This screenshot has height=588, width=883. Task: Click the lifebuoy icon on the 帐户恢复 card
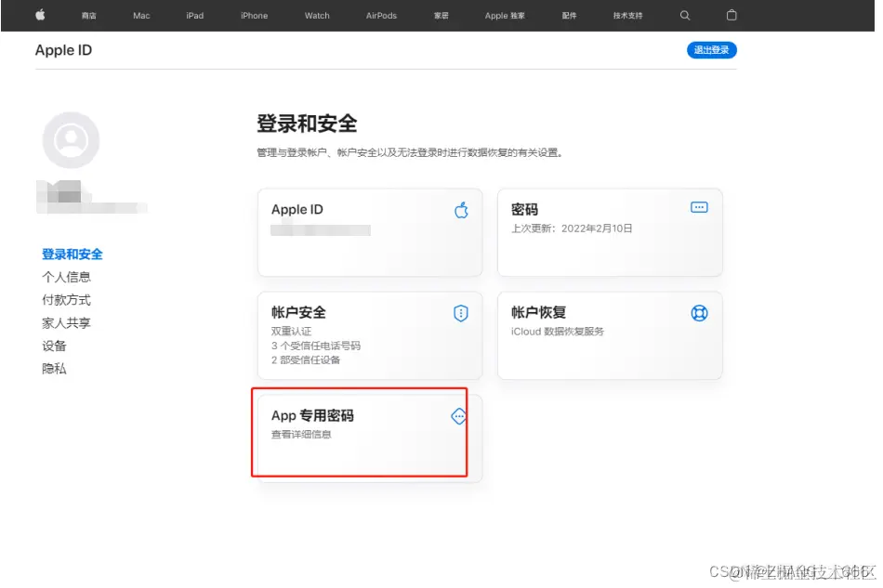[x=699, y=313]
